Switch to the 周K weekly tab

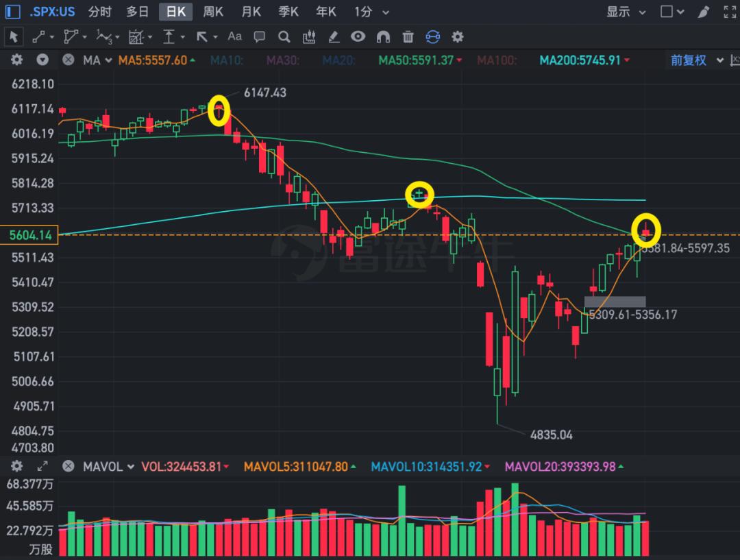214,12
